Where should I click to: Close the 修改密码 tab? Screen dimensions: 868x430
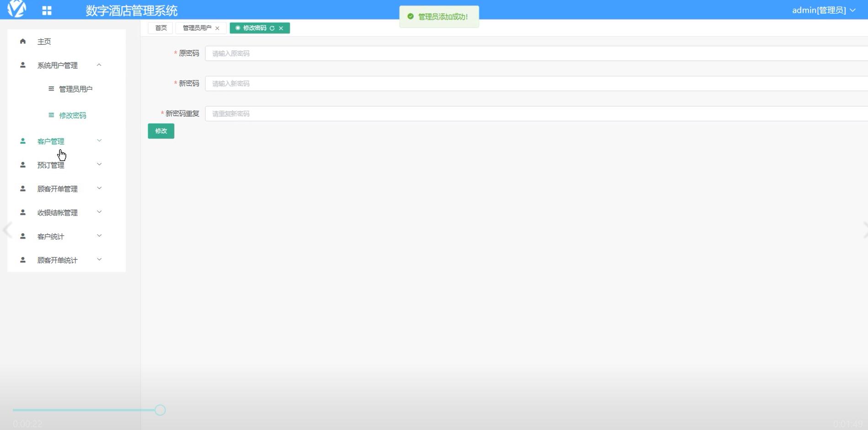281,28
